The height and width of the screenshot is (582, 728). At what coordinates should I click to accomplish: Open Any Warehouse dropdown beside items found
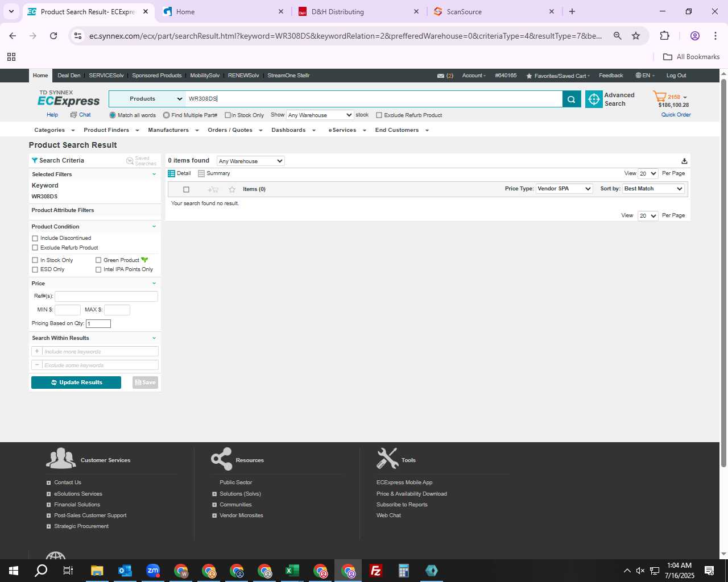[250, 161]
